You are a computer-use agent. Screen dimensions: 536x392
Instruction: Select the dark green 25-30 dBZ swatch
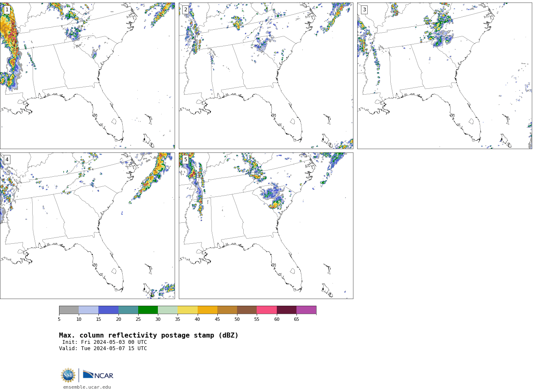pyautogui.click(x=148, y=310)
